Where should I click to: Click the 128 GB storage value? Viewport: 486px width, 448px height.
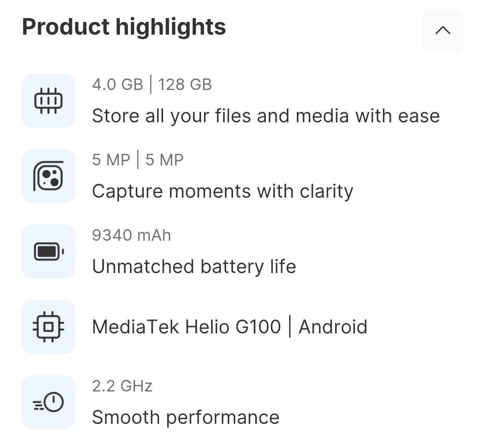185,85
